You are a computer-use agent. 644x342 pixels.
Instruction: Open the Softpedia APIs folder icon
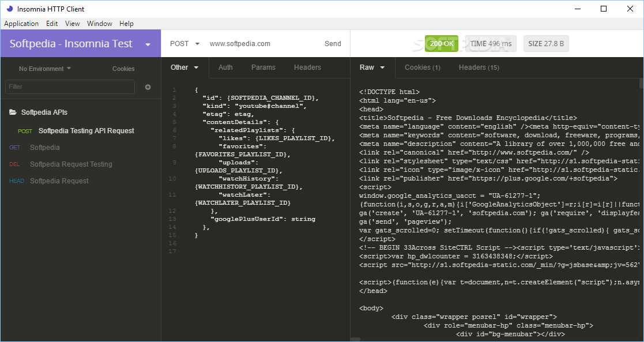coord(13,112)
